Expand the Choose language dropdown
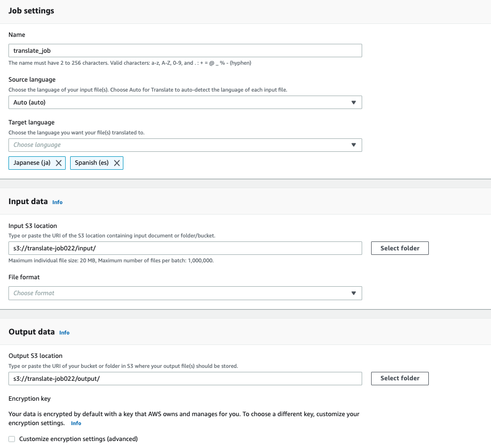The image size is (491, 448). tap(184, 145)
